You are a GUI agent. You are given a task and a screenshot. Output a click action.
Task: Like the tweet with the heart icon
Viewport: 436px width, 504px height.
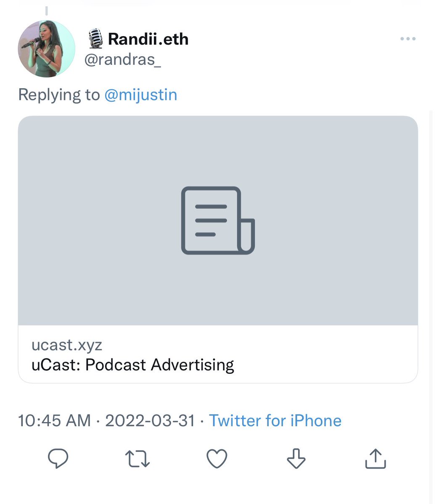(217, 458)
